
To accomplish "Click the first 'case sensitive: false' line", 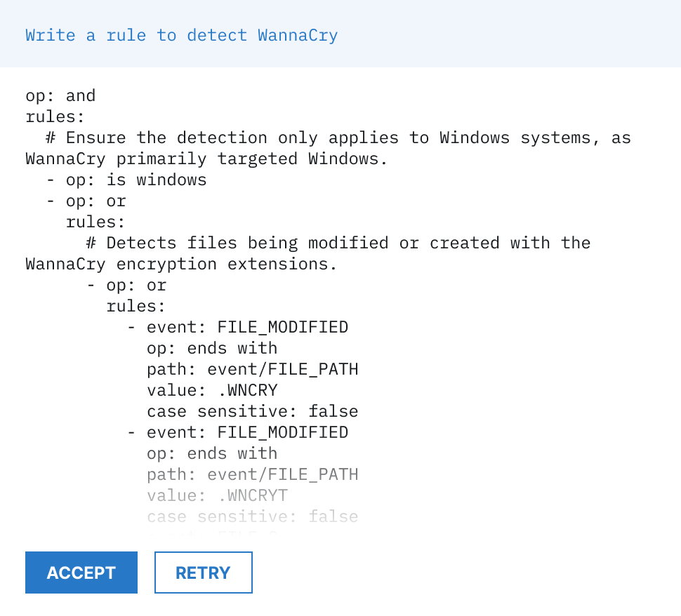I will pos(252,411).
